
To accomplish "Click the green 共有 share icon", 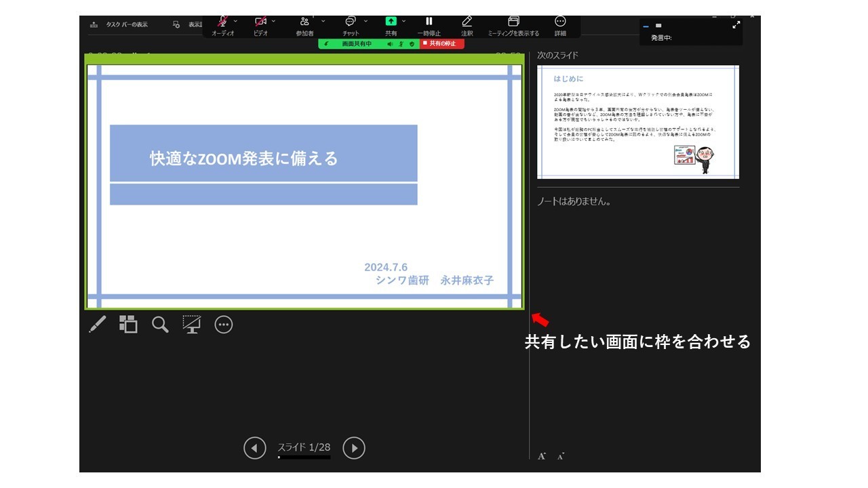I will click(391, 21).
